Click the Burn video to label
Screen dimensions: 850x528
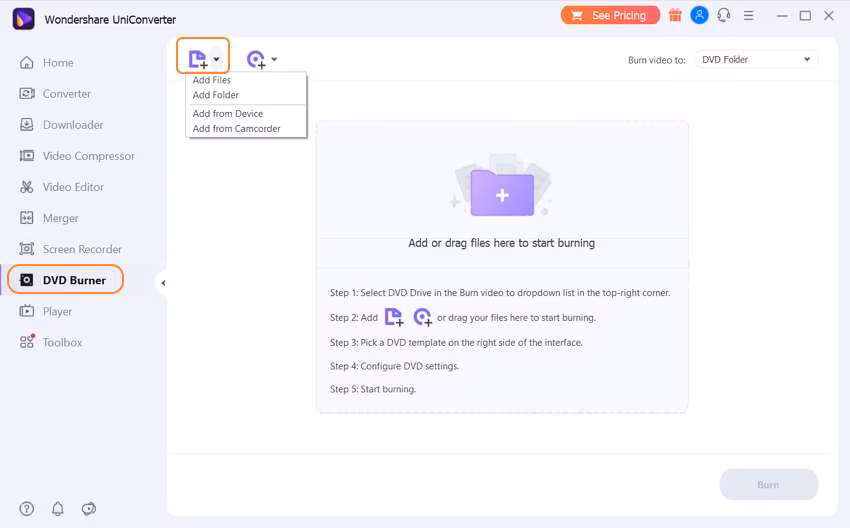point(656,60)
